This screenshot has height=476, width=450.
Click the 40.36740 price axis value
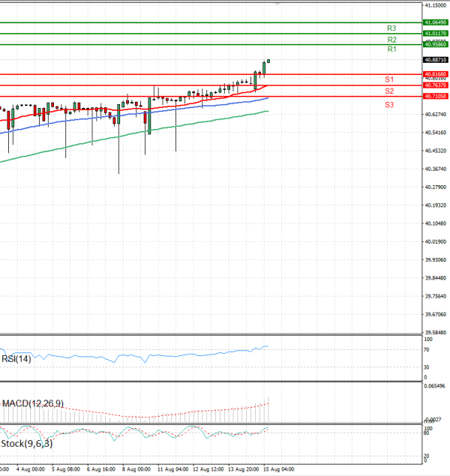(x=436, y=169)
